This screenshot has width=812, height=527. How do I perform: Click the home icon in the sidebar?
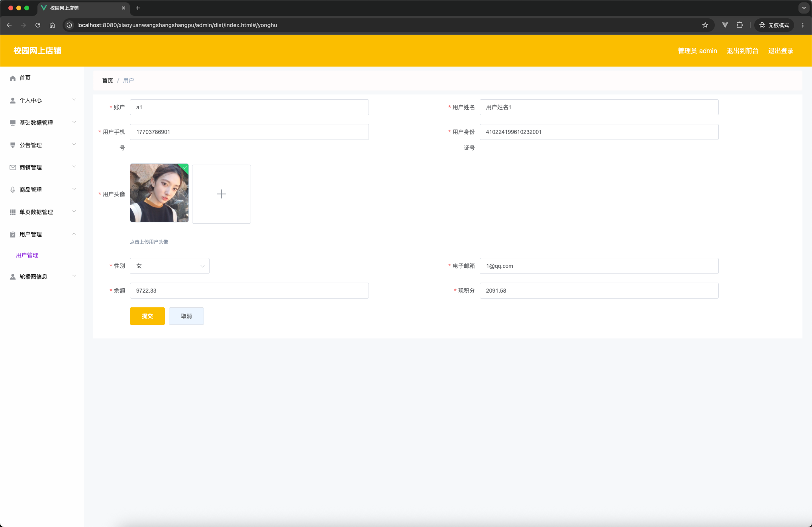(x=13, y=78)
